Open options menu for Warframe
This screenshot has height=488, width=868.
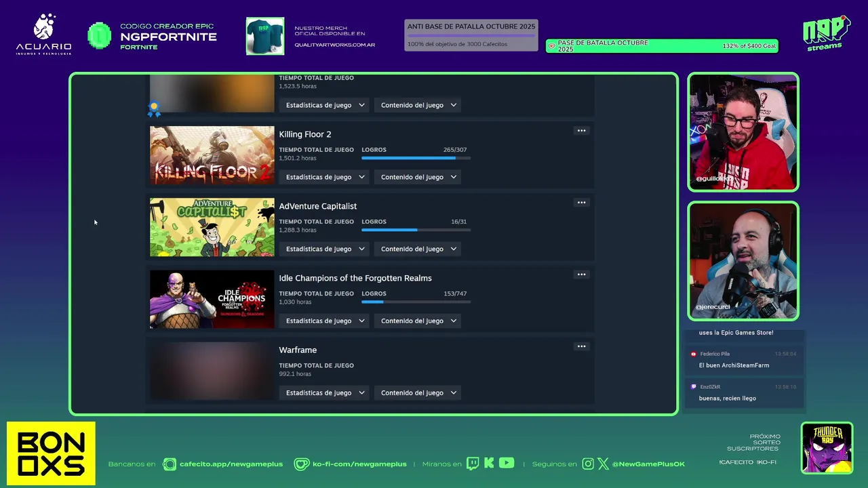coord(581,346)
